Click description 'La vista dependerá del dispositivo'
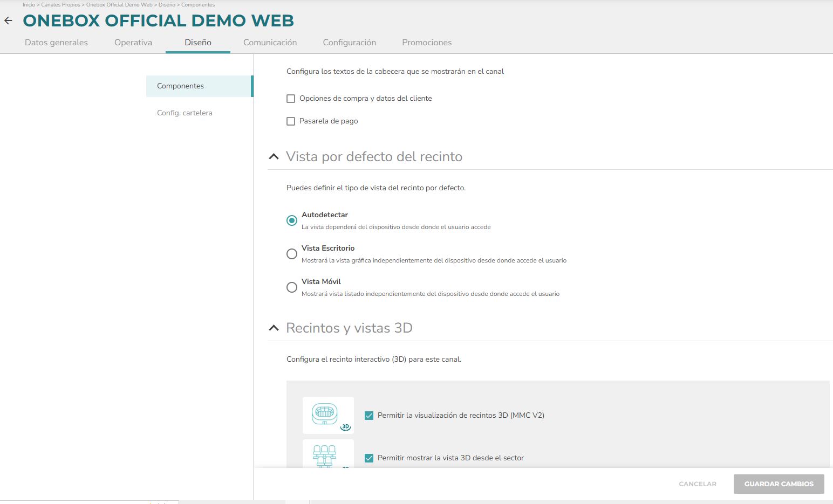This screenshot has height=504, width=833. pyautogui.click(x=396, y=227)
